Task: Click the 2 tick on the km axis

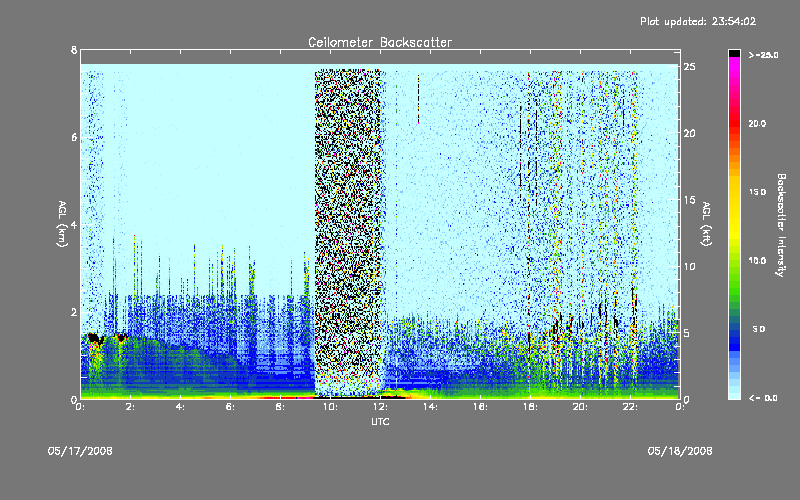Action: pyautogui.click(x=74, y=312)
